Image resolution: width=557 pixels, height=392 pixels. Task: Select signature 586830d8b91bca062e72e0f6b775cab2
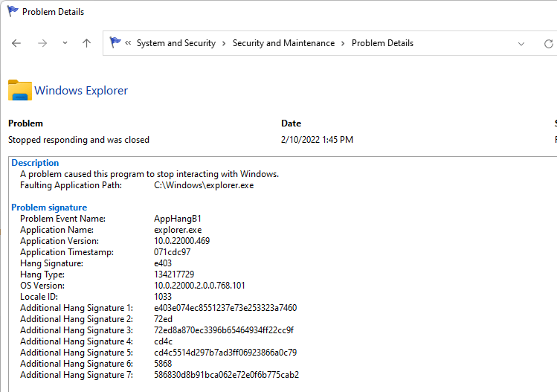[x=226, y=375]
